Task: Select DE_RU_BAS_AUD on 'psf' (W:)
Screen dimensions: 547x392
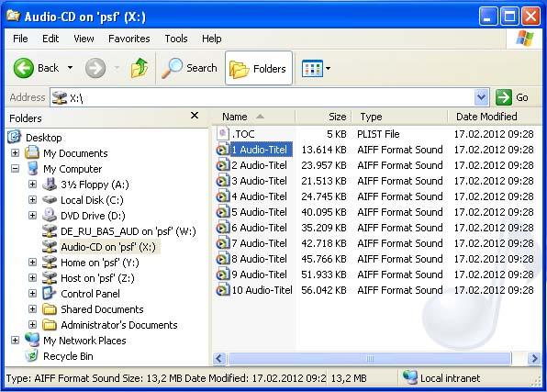Action: click(x=128, y=231)
